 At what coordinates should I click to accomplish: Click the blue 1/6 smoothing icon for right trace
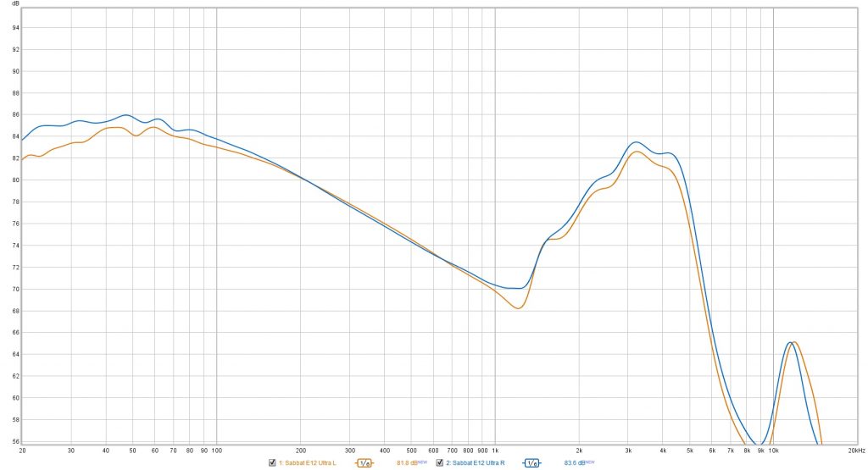[x=532, y=462]
